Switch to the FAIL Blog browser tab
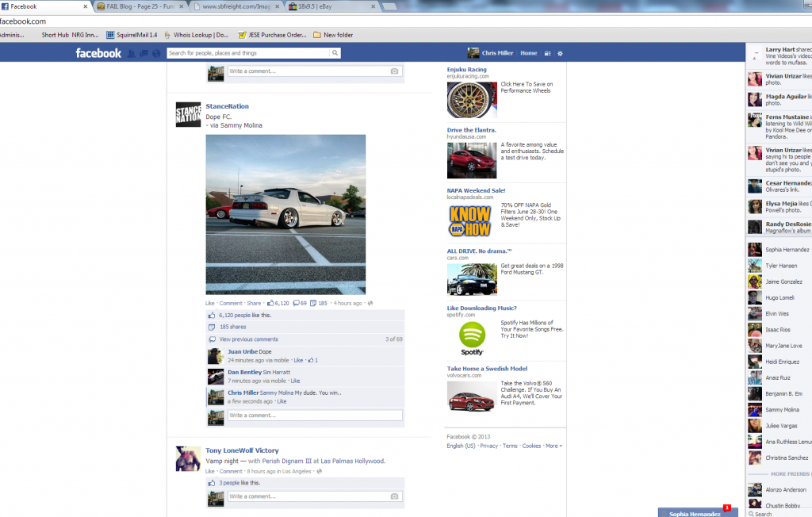This screenshot has height=517, width=812. pos(140,6)
